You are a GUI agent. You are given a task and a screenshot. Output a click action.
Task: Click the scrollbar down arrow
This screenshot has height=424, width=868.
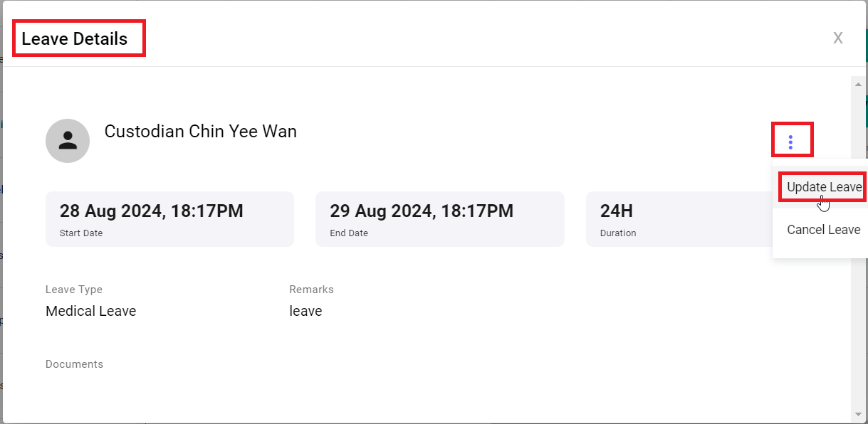pos(858,414)
